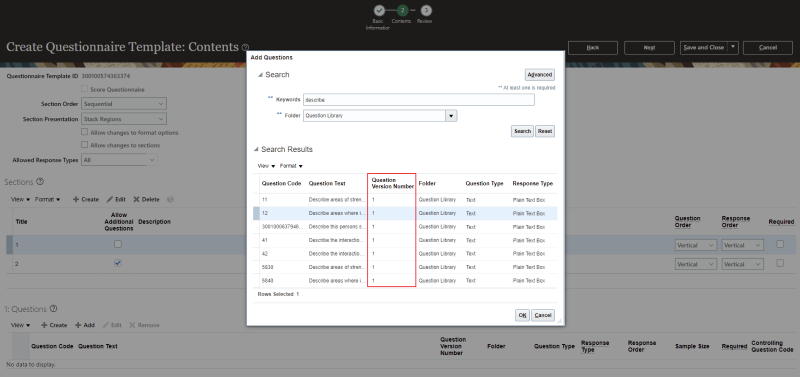This screenshot has height=377, width=800.
Task: Click Cancel button in page header
Action: pos(768,47)
